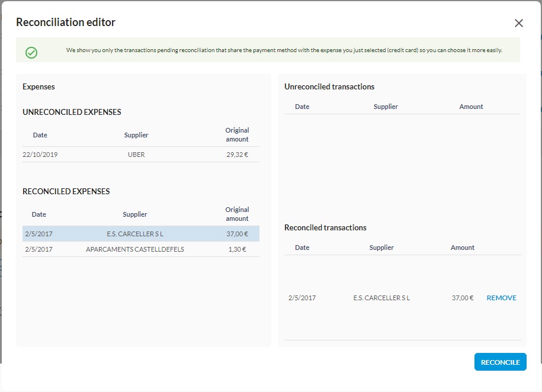Click Supplier header in Unreconciled transactions

(386, 107)
